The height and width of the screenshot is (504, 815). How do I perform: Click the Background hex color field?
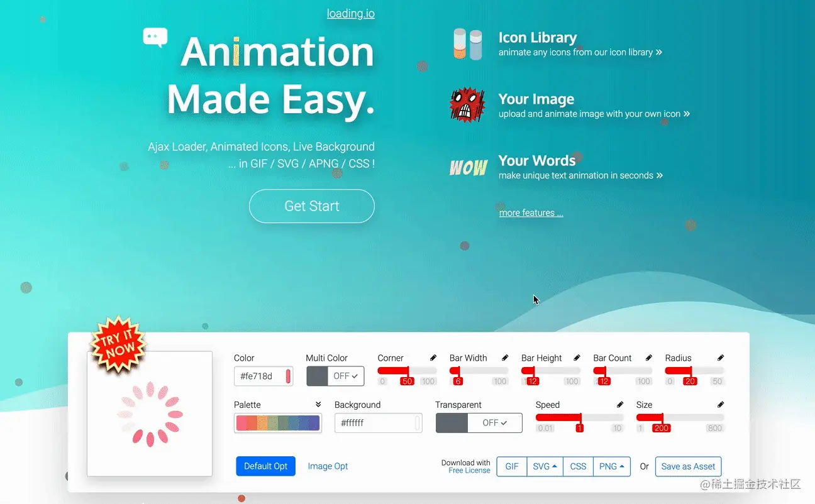[378, 422]
